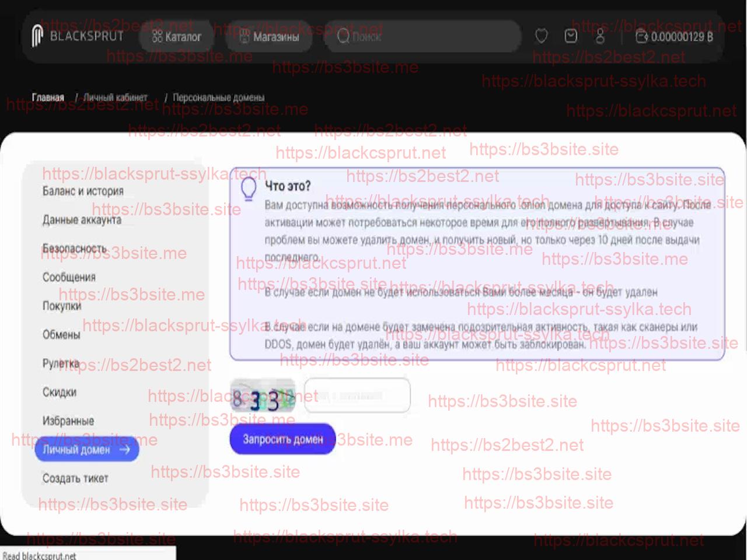The image size is (747, 560).
Task: Open the Магазины section
Action: (268, 37)
